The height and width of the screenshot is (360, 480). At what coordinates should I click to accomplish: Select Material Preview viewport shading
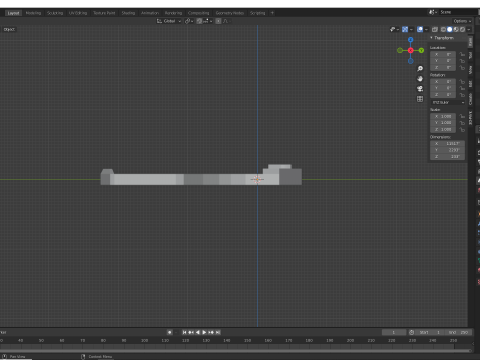coord(456,29)
